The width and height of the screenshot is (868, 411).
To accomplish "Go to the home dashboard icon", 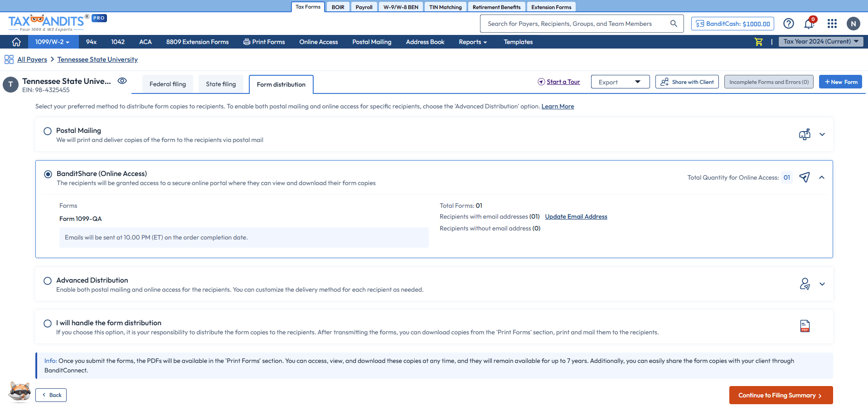I will point(16,42).
